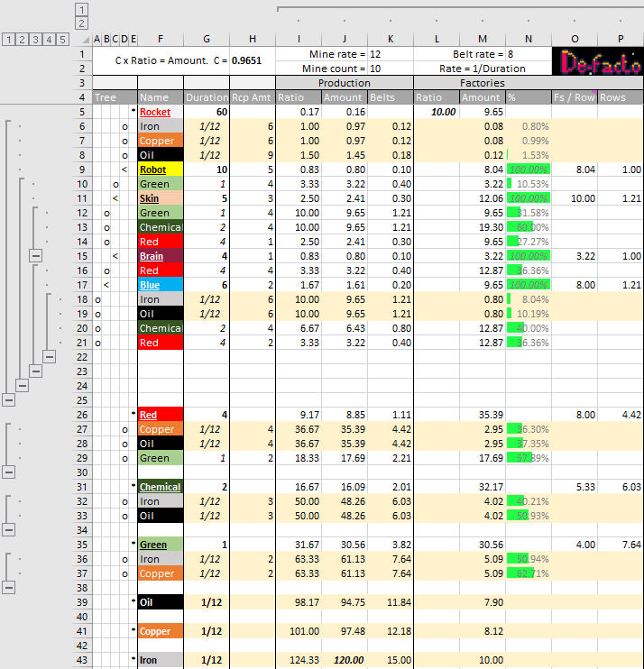This screenshot has width=644, height=669.
Task: Open the Rocket hyperlink in row 5
Action: (x=155, y=112)
